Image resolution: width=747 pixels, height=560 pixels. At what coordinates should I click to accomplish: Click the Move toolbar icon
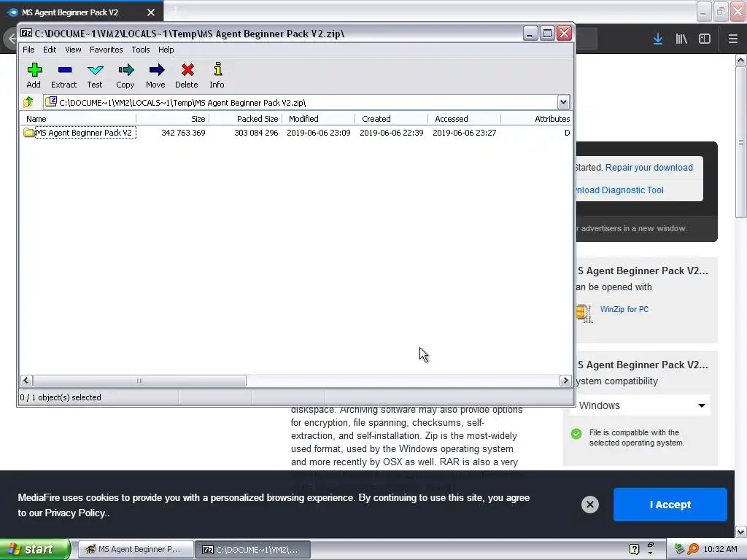(x=156, y=70)
